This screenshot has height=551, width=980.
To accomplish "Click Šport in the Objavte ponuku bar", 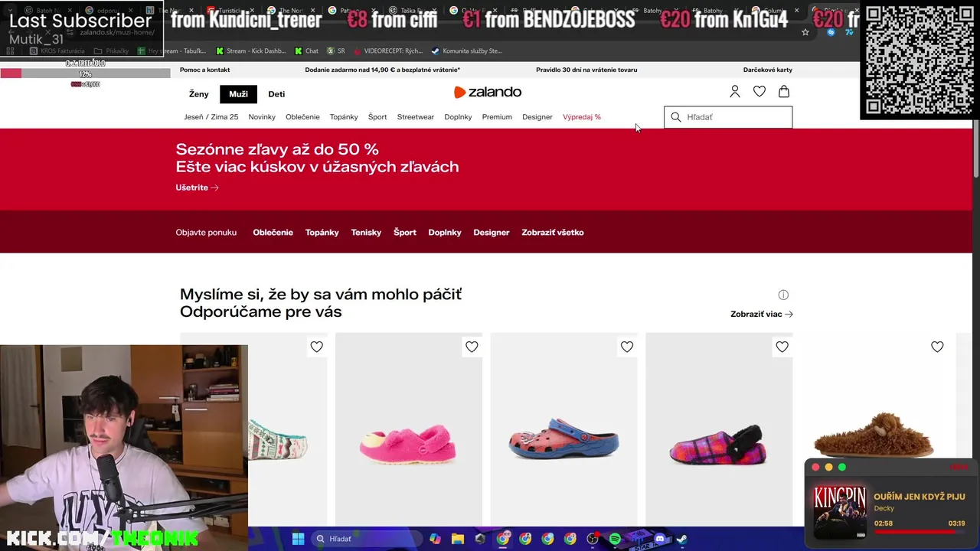I will pyautogui.click(x=405, y=233).
